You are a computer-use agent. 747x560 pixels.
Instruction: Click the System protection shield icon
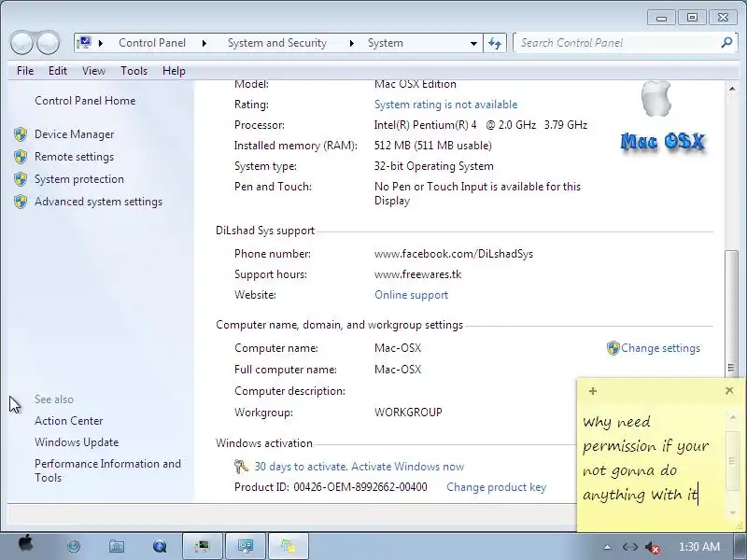click(21, 179)
